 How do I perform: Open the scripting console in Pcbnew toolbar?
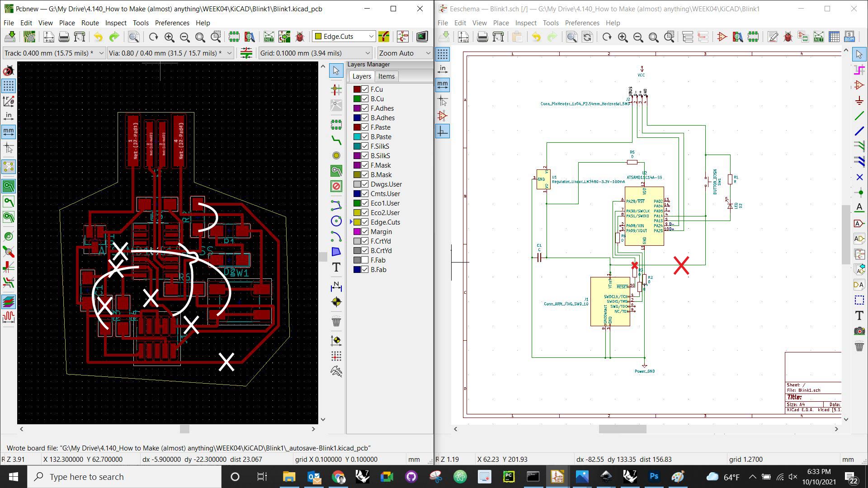click(422, 37)
